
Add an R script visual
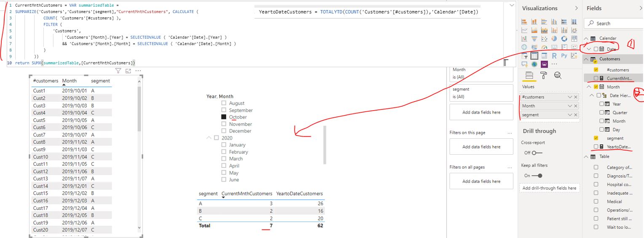(x=554, y=56)
